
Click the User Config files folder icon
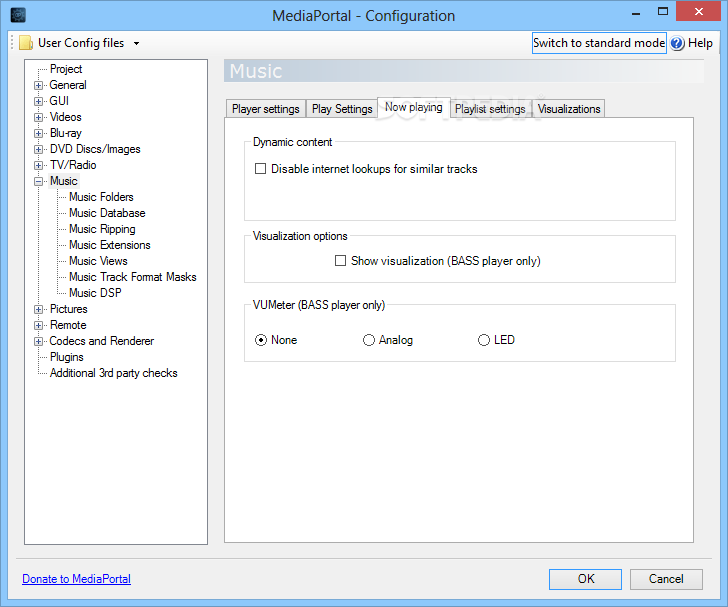(26, 43)
